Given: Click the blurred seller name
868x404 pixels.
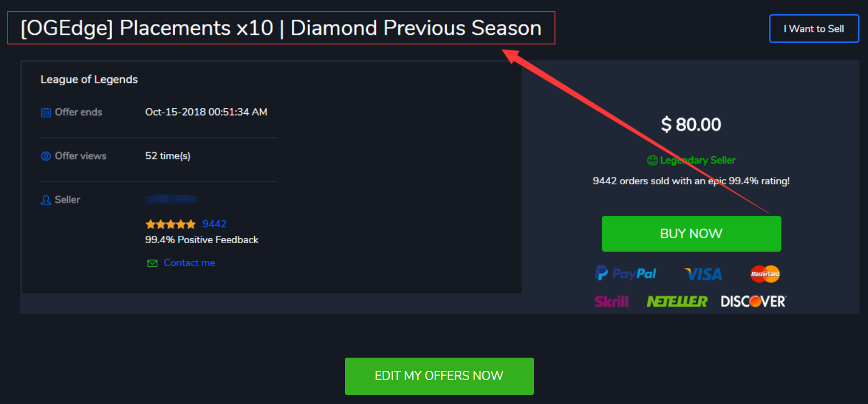Looking at the screenshot, I should 171,199.
